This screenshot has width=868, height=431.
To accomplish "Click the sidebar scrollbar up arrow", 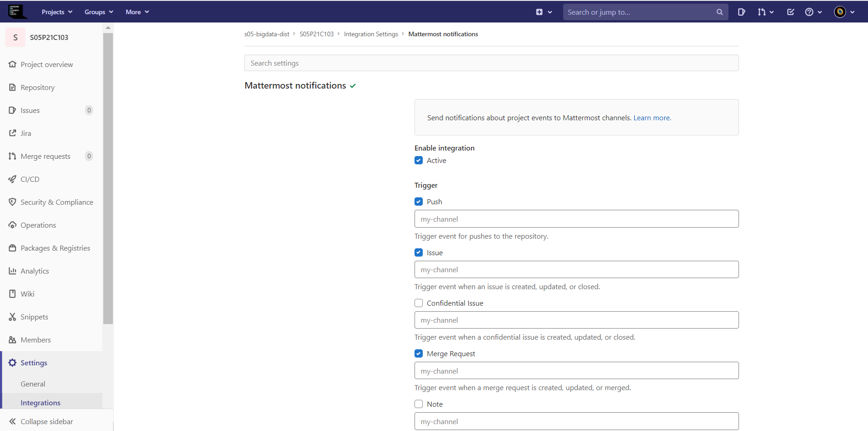I will tap(108, 28).
